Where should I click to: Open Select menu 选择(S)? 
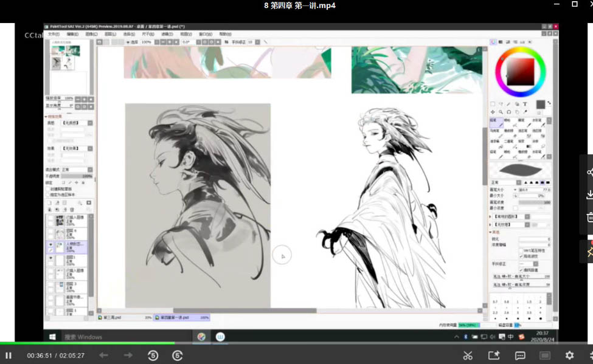point(129,34)
